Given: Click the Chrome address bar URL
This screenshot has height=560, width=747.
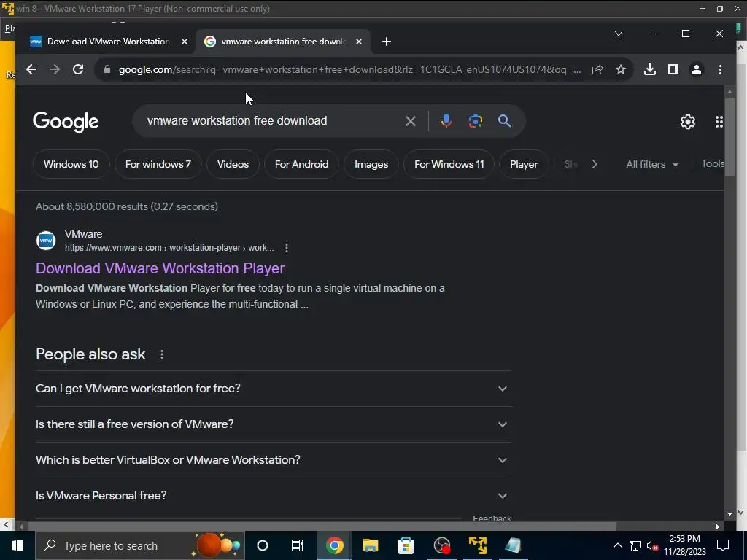Looking at the screenshot, I should pos(349,69).
